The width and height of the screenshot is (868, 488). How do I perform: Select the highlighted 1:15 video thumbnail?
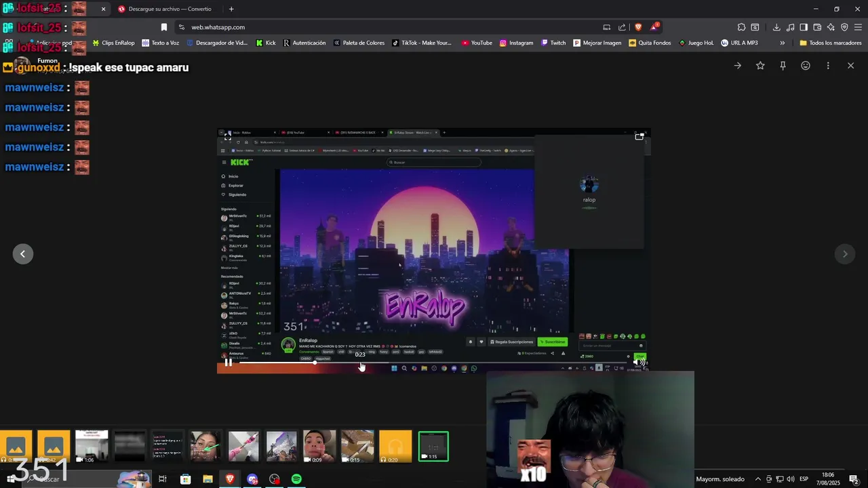(x=433, y=446)
